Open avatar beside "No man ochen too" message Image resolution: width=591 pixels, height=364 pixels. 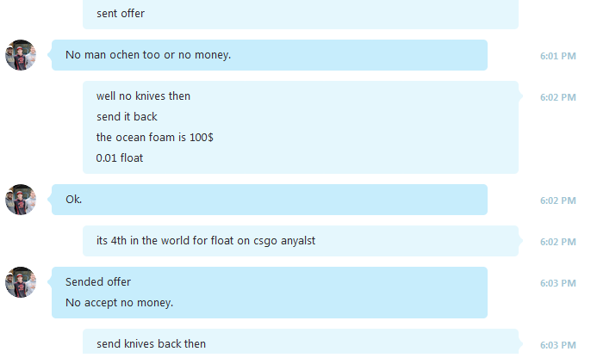[21, 55]
